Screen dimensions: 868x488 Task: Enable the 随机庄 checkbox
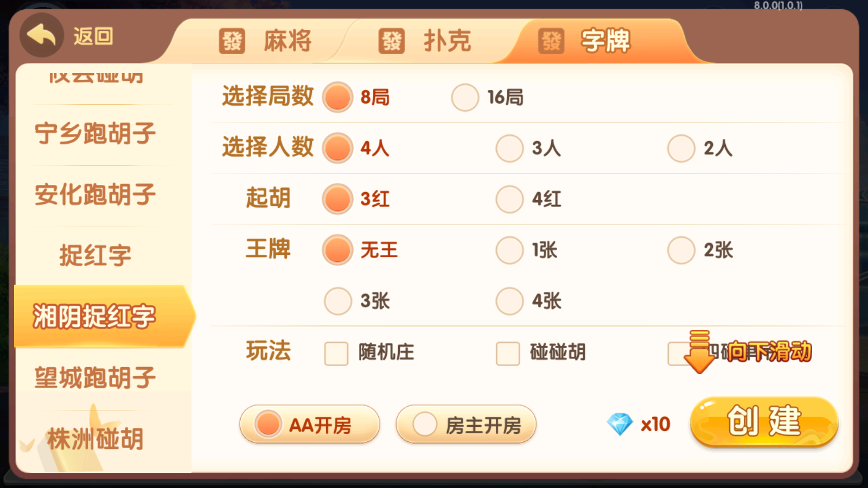pos(336,354)
